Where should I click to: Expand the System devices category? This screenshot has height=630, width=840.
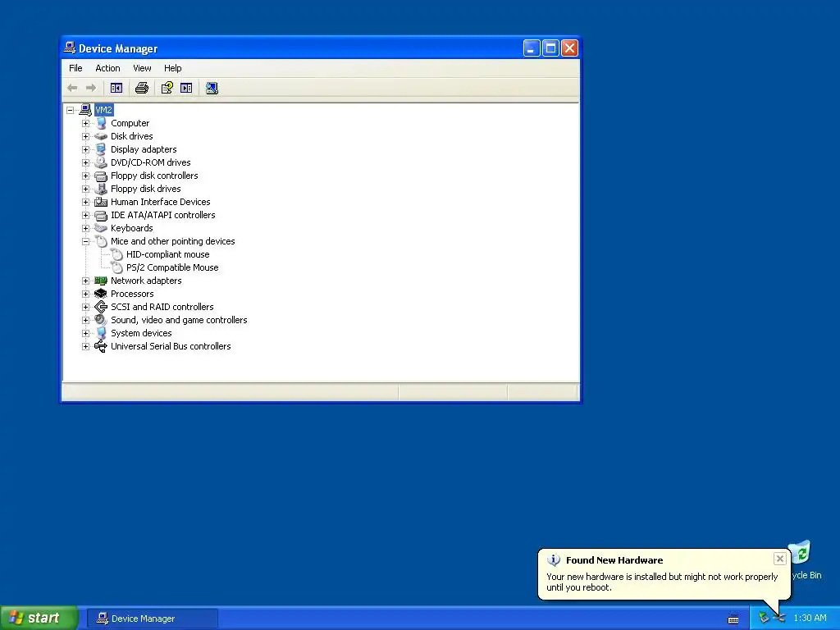coord(85,333)
